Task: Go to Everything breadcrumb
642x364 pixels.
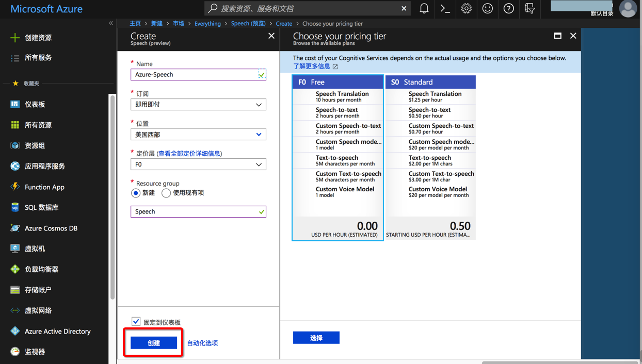Action: coord(207,24)
